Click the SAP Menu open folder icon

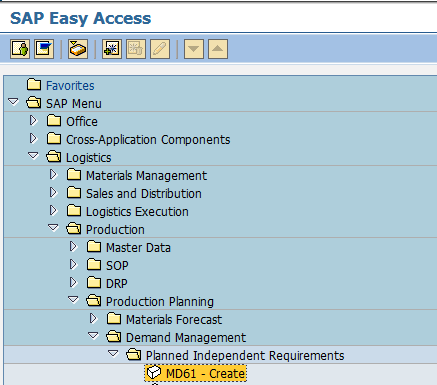34,103
